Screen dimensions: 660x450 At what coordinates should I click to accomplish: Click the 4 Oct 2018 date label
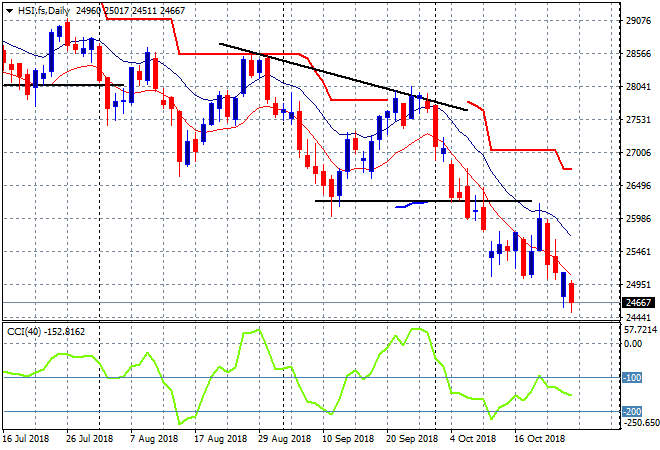(473, 439)
